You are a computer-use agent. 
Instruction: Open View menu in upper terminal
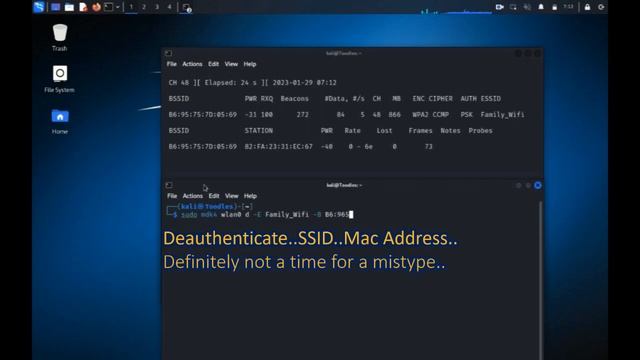231,64
